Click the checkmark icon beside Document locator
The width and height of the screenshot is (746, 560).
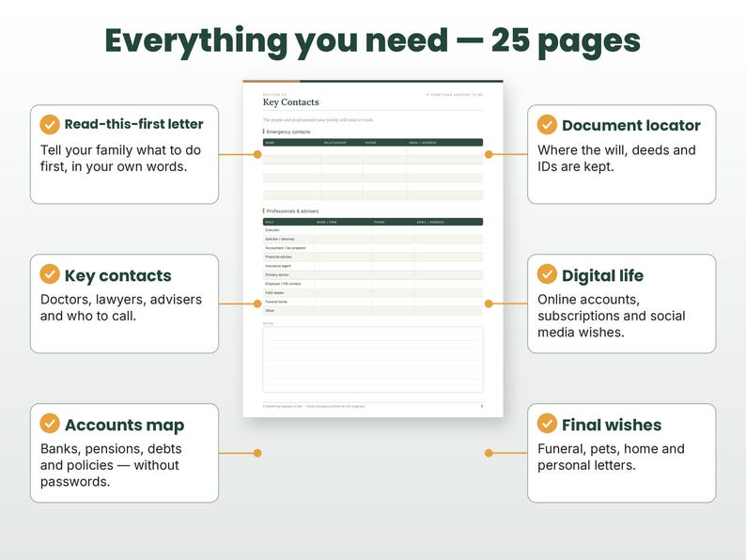tap(547, 124)
